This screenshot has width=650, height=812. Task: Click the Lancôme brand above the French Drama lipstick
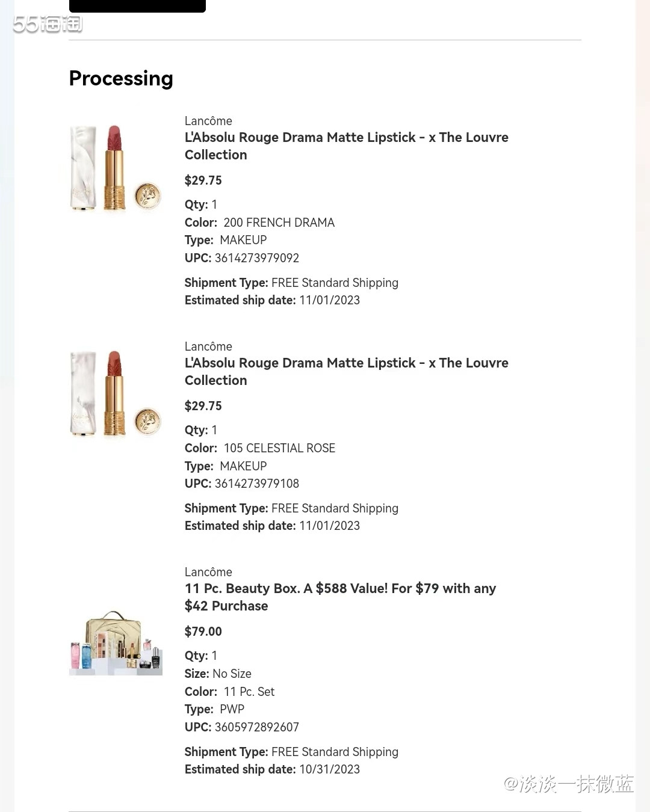pos(208,121)
